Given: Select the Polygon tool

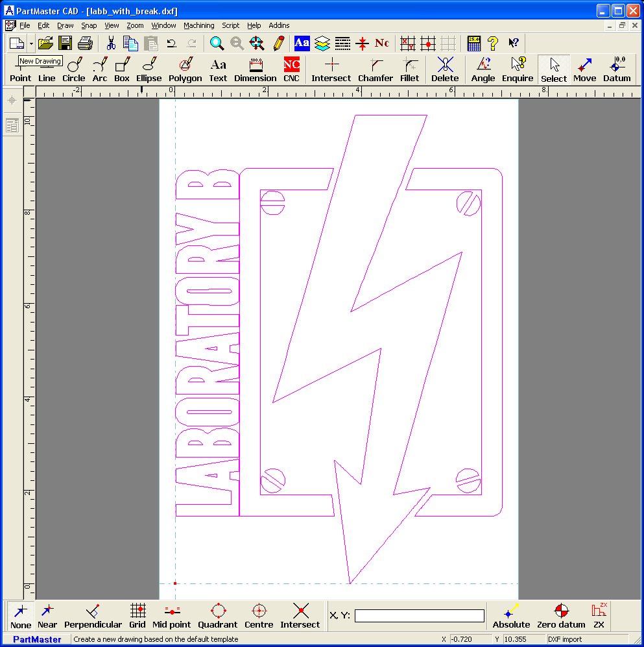Looking at the screenshot, I should point(185,69).
